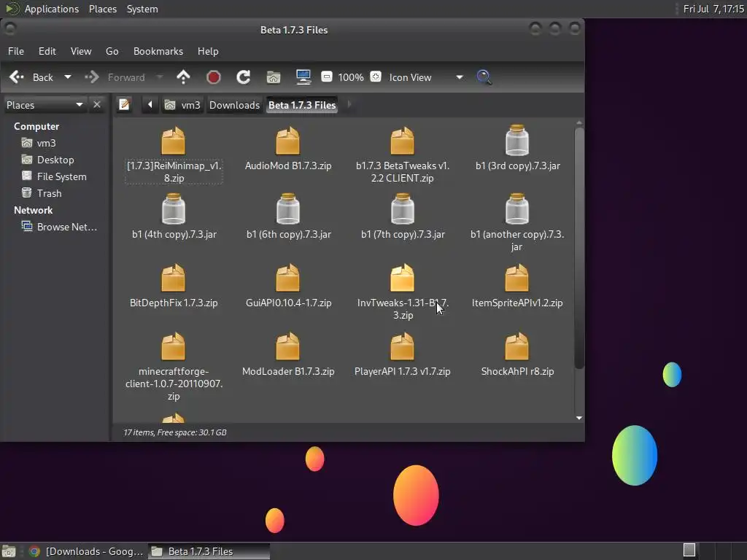Select the AudioMod B1.7.3.zip archive icon
Screen dimensions: 747x560
coord(287,141)
